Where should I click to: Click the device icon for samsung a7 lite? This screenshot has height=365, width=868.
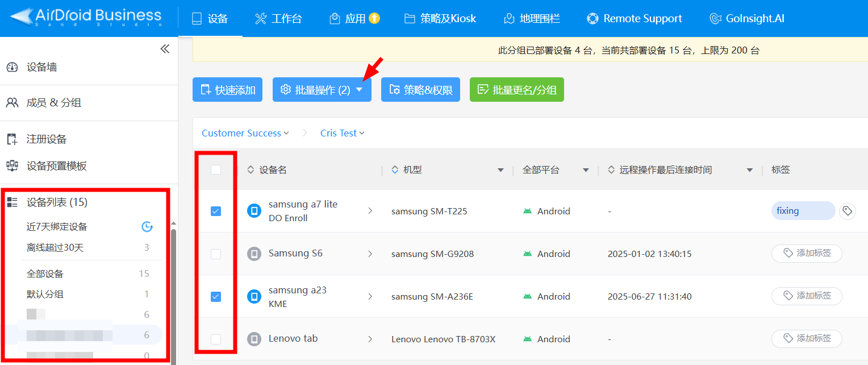tap(254, 211)
